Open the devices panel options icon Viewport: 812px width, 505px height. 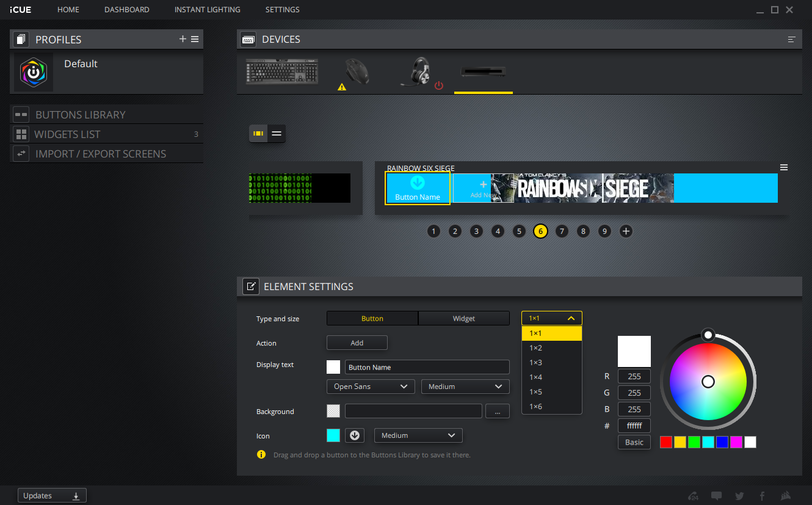pyautogui.click(x=792, y=39)
